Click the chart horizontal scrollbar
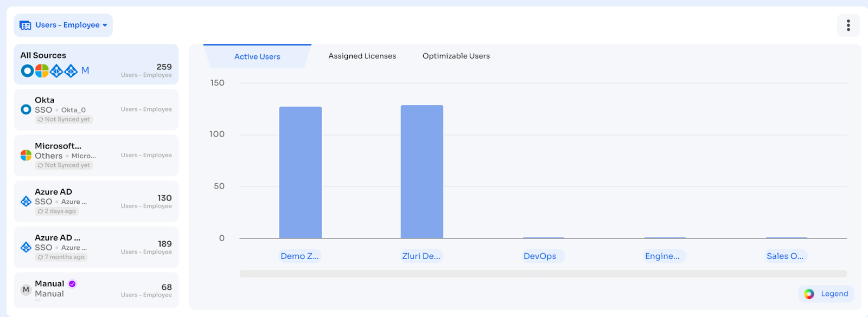868x317 pixels. pyautogui.click(x=543, y=274)
